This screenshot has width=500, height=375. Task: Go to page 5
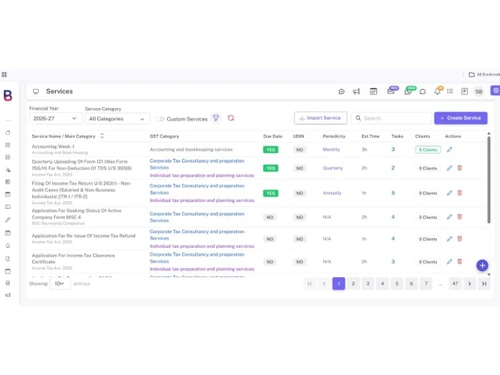397,284
